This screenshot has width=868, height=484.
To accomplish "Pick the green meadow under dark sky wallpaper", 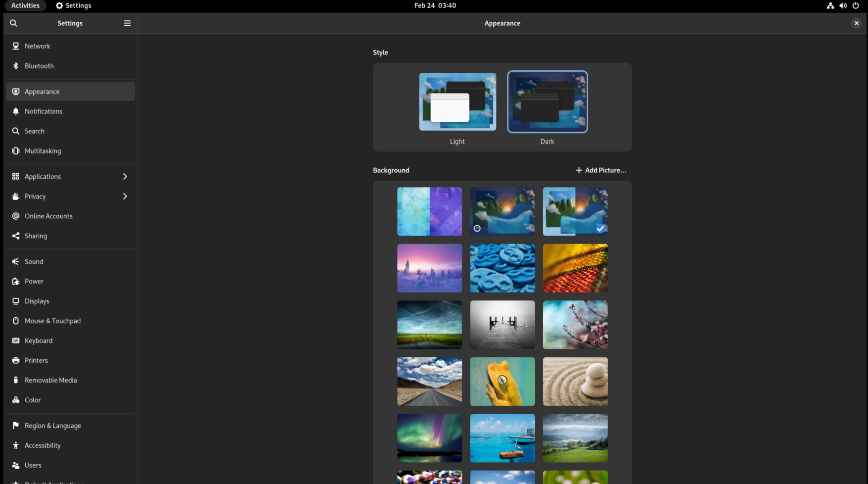I will point(430,325).
